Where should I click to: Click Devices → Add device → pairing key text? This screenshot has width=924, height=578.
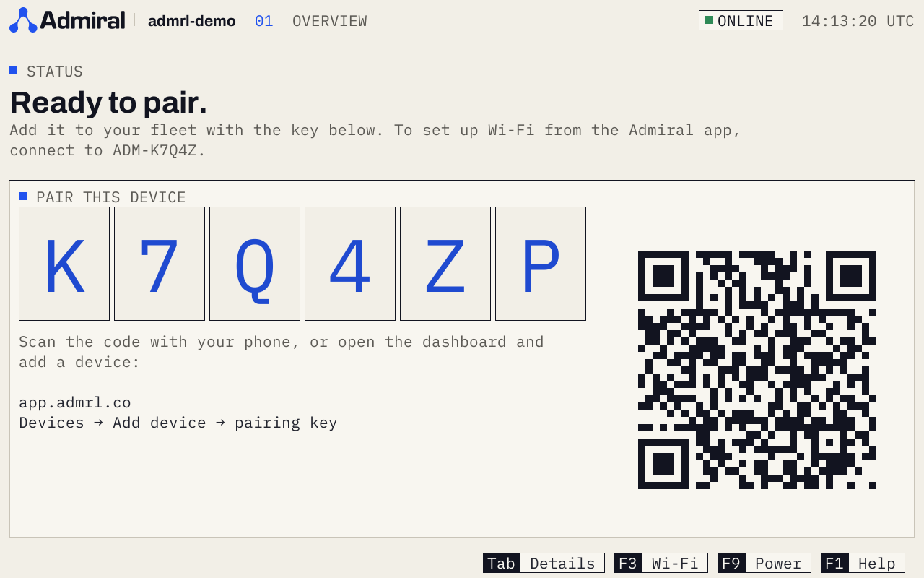click(x=178, y=423)
